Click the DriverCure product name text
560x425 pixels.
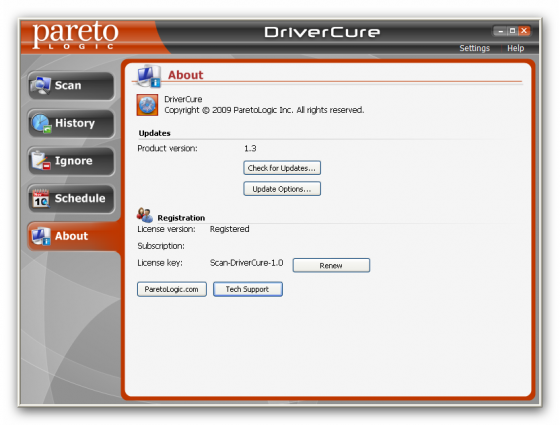point(183,99)
